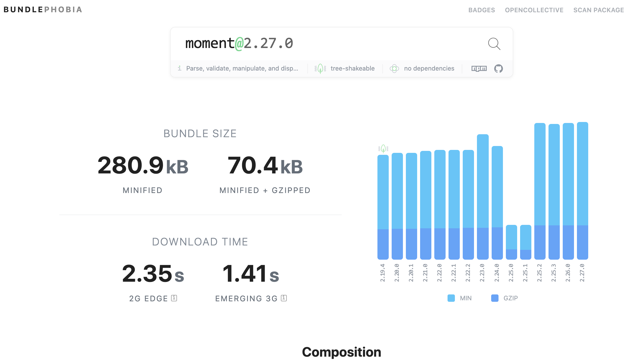Open the BADGES page
This screenshot has width=624, height=364.
coord(481,10)
